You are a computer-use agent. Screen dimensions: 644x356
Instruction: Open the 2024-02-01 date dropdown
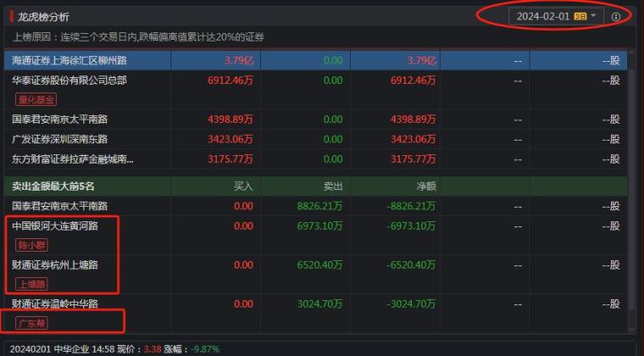point(556,16)
